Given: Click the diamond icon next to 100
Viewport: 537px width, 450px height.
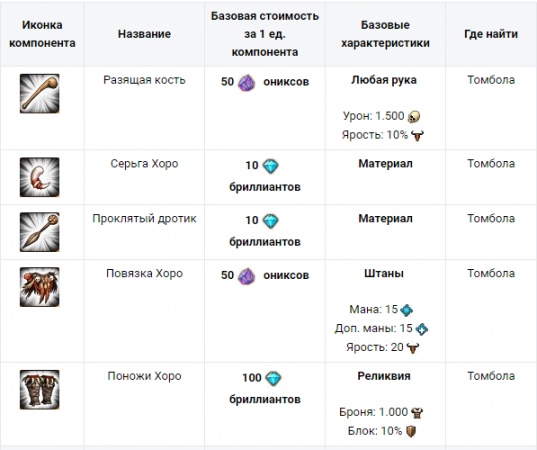Looking at the screenshot, I should 273,378.
